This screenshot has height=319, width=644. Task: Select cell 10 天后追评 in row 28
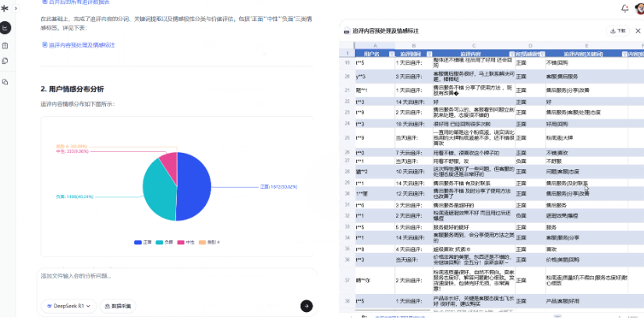coord(414,172)
